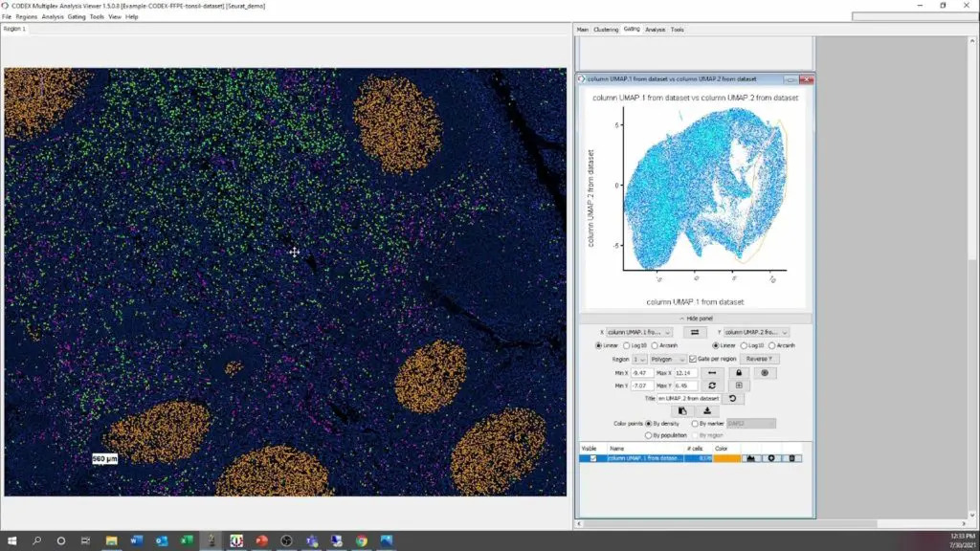This screenshot has width=980, height=551.
Task: Toggle visibility of the UMAP gate row
Action: [593, 458]
